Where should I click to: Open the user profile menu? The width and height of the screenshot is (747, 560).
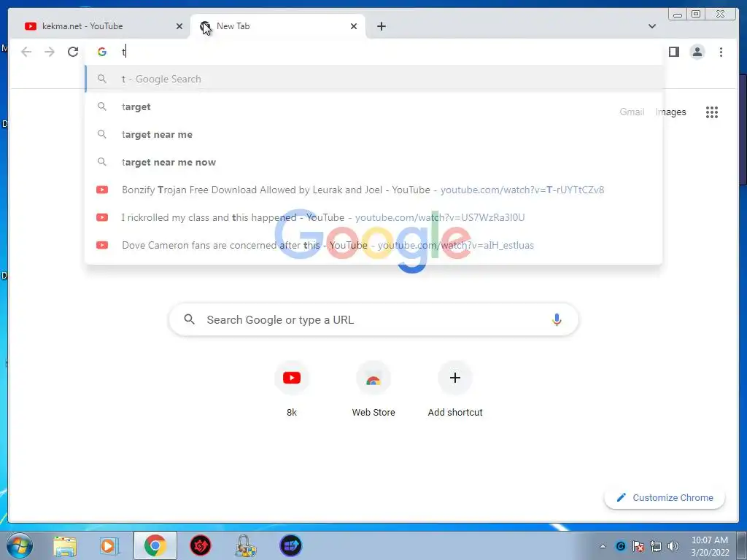697,52
